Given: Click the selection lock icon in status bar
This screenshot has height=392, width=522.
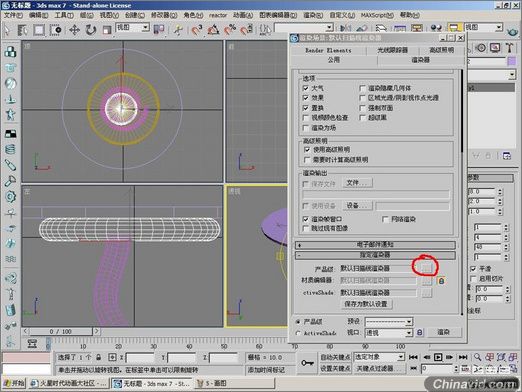Looking at the screenshot, I should tap(99, 357).
